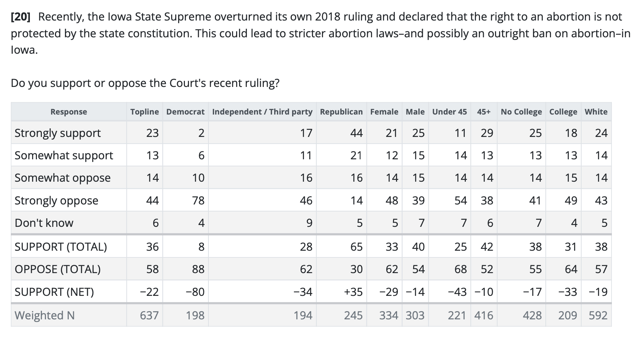The height and width of the screenshot is (341, 644).
Task: Click the Male column header
Action: [415, 112]
